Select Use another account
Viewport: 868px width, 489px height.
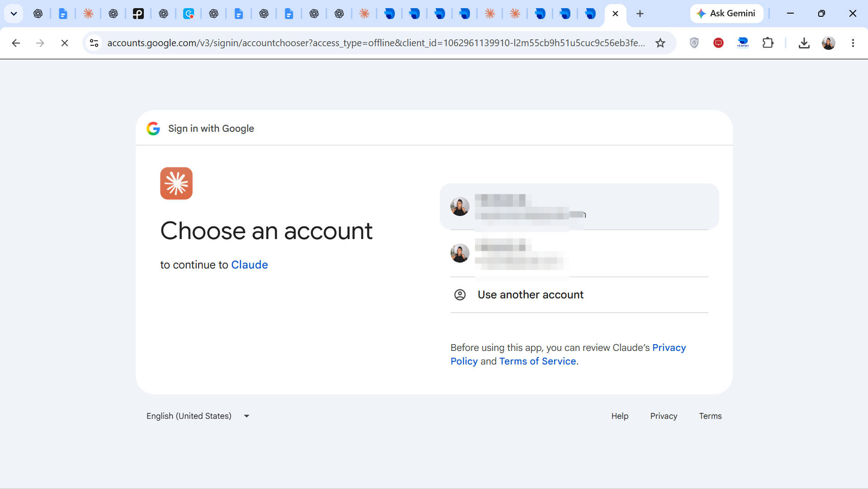point(579,295)
